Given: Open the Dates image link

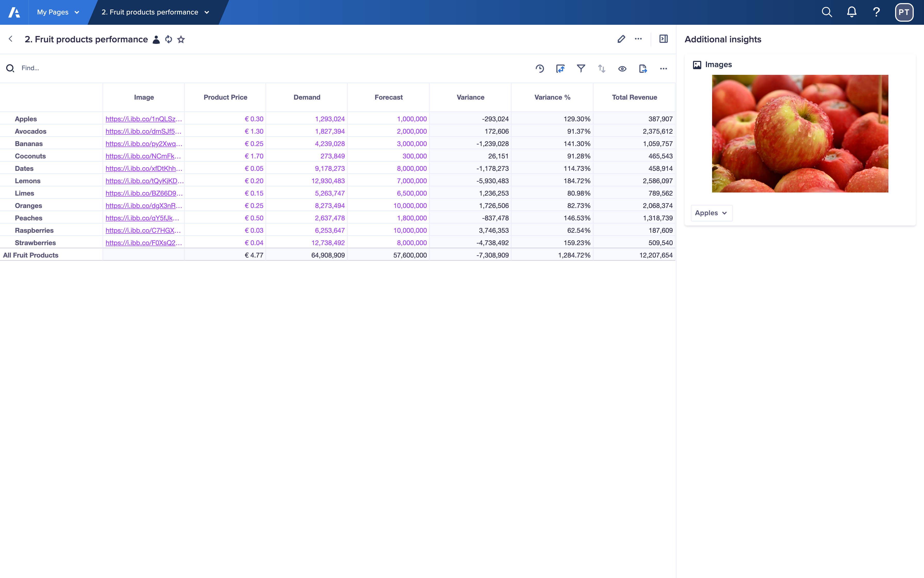Looking at the screenshot, I should tap(144, 168).
